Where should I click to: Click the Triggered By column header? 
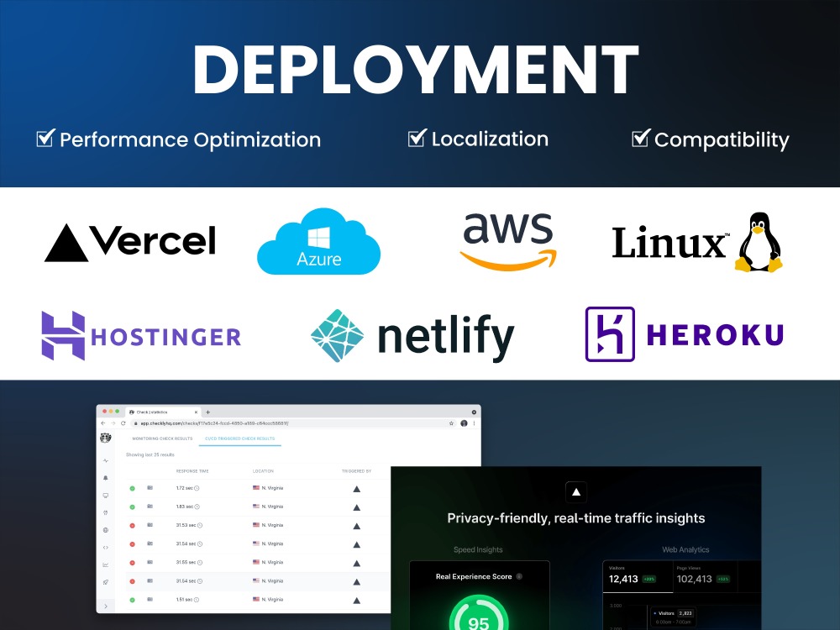[x=357, y=471]
